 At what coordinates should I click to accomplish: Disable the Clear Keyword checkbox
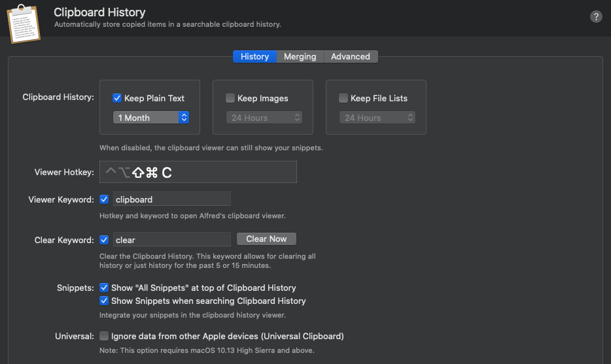tap(104, 240)
